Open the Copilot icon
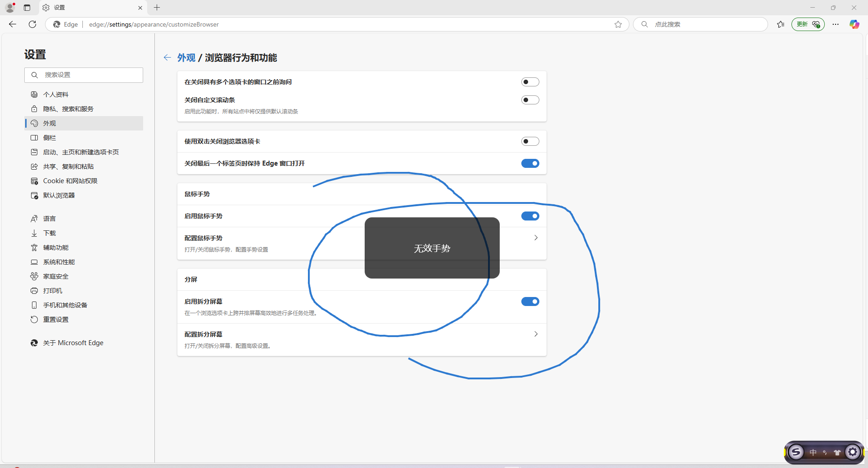868x468 pixels. tap(854, 24)
